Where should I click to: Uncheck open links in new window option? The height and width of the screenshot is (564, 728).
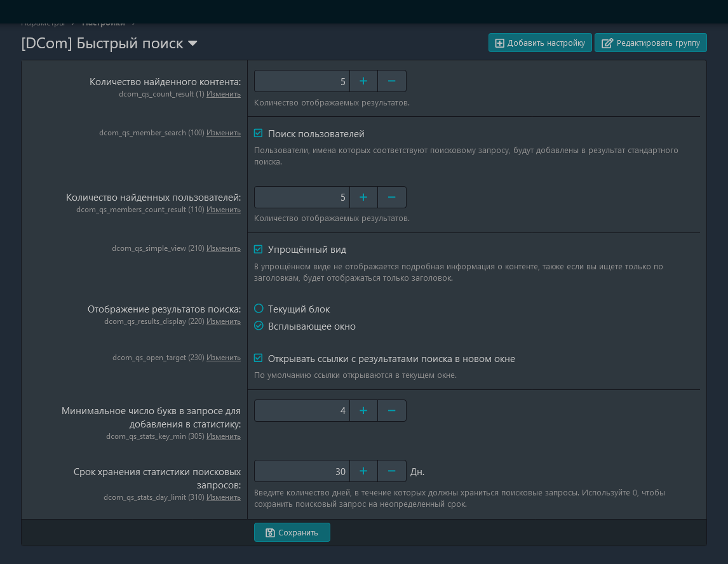coord(259,358)
